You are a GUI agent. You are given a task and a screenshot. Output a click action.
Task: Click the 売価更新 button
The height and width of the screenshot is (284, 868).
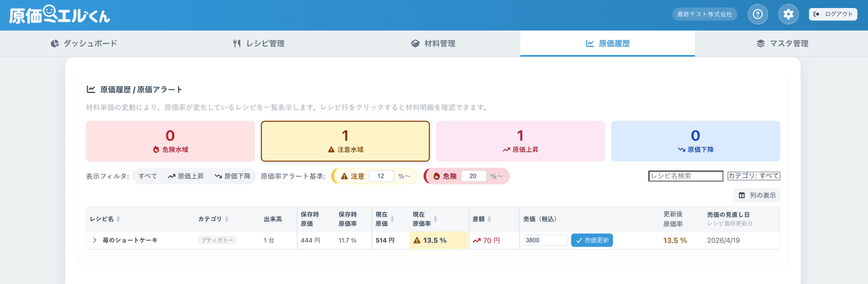pyautogui.click(x=592, y=240)
